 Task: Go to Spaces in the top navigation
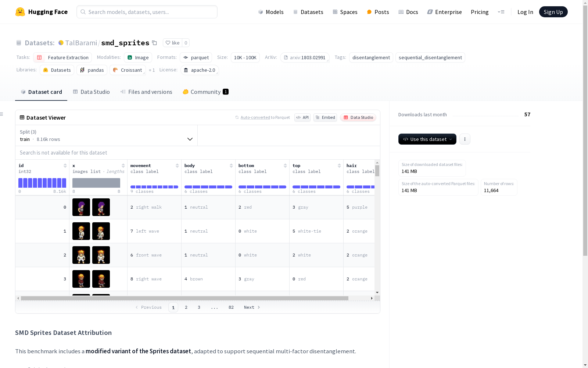[345, 12]
